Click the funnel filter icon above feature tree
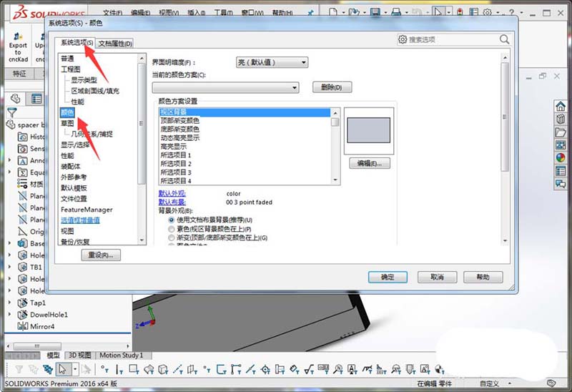This screenshot has width=572, height=392. coord(12,112)
